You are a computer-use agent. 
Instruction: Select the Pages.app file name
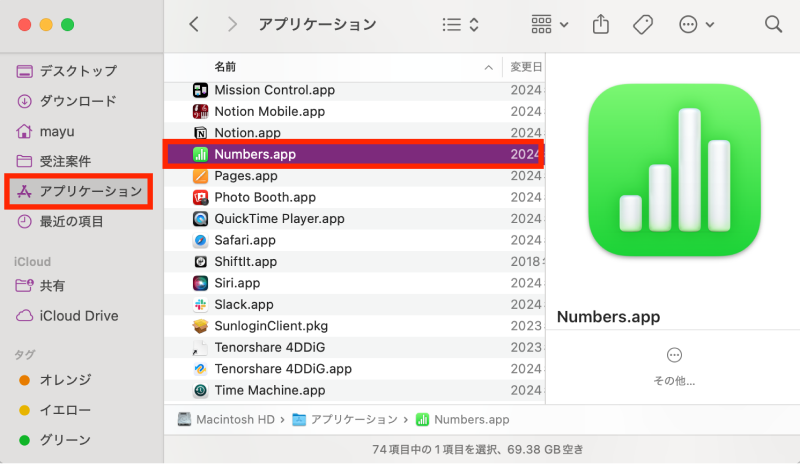246,176
